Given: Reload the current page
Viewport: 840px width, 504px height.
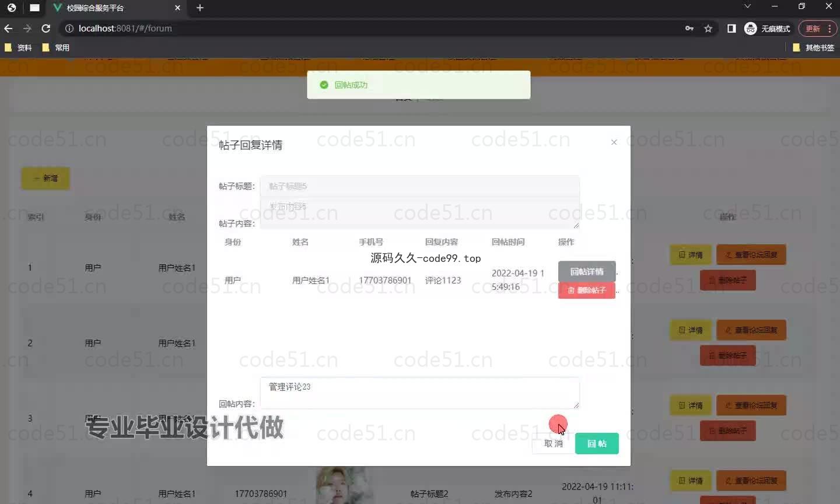Looking at the screenshot, I should 46,28.
